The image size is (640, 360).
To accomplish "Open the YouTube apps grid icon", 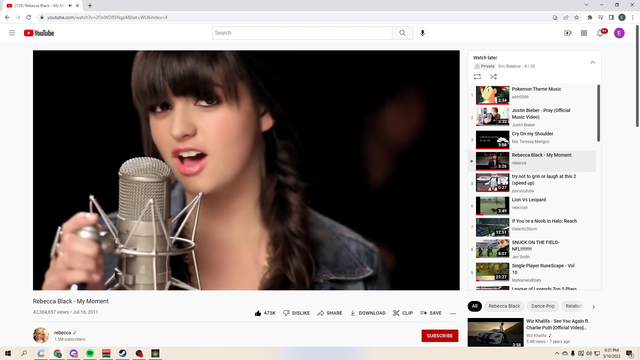I will 584,33.
